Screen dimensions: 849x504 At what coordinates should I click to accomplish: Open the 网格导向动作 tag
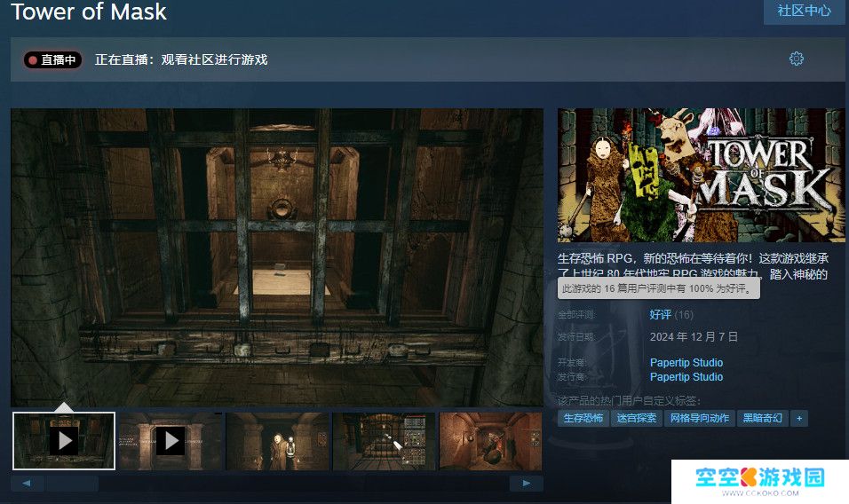click(x=700, y=418)
